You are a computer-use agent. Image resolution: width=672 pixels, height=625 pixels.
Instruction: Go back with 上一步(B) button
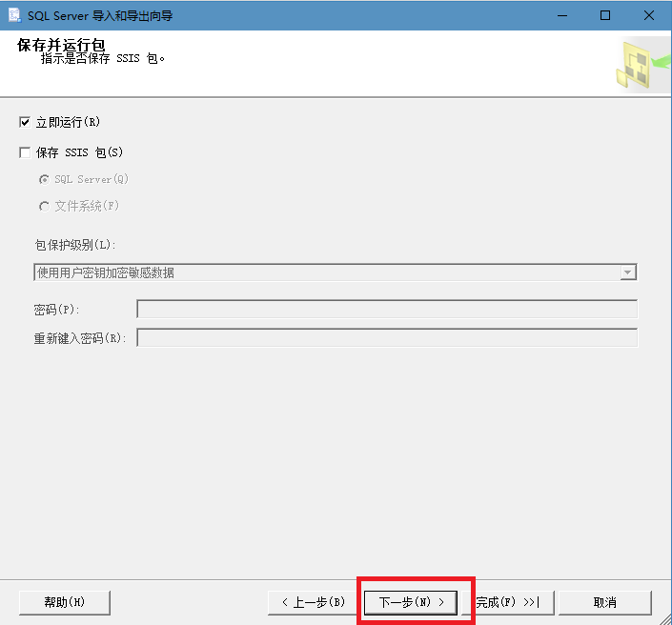[x=314, y=602]
